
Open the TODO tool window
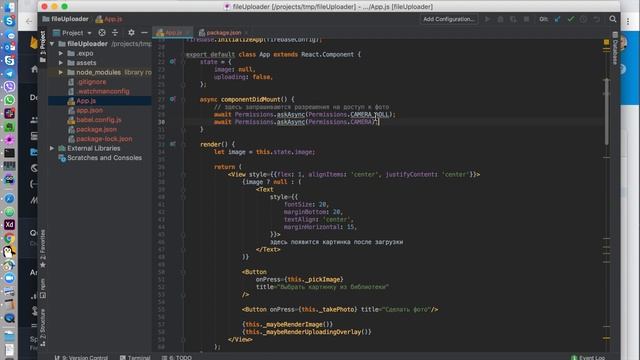click(176, 357)
